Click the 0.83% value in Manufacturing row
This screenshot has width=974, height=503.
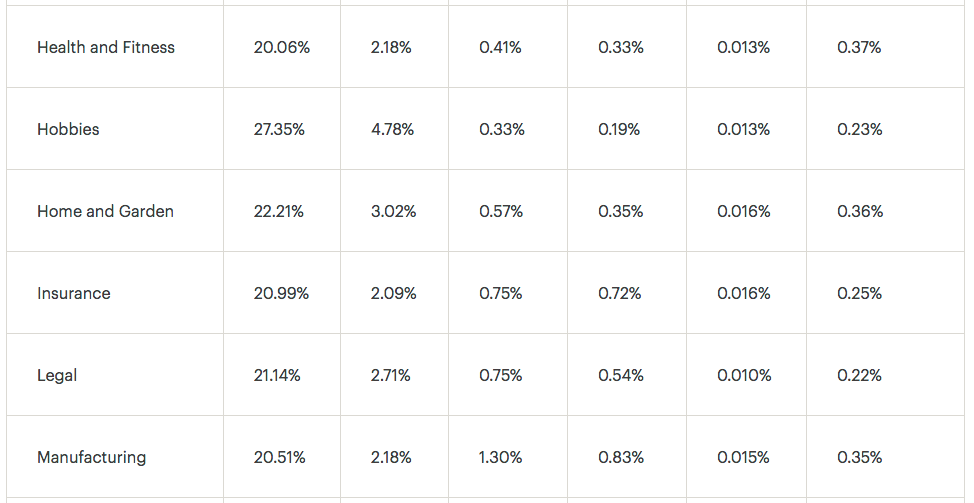(621, 457)
